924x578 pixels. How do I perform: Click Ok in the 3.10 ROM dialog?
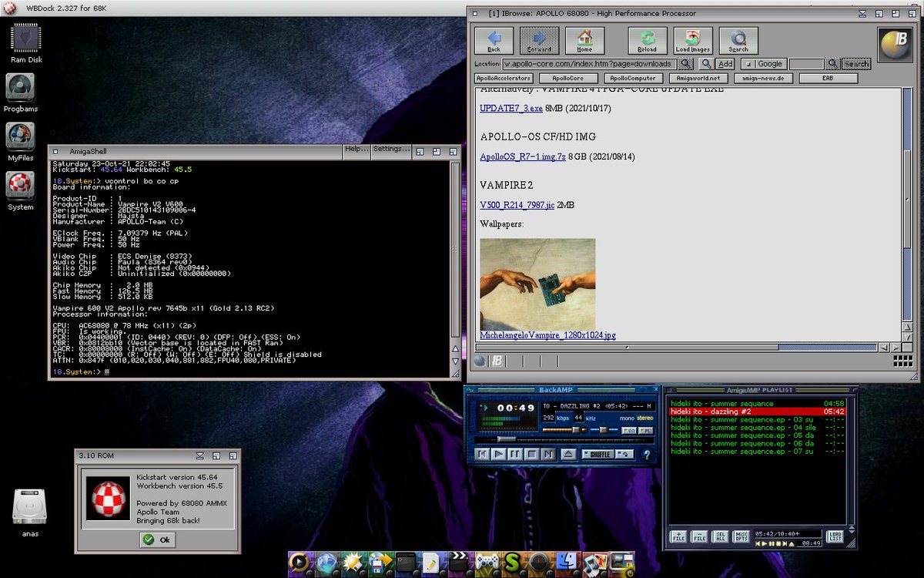(x=158, y=540)
